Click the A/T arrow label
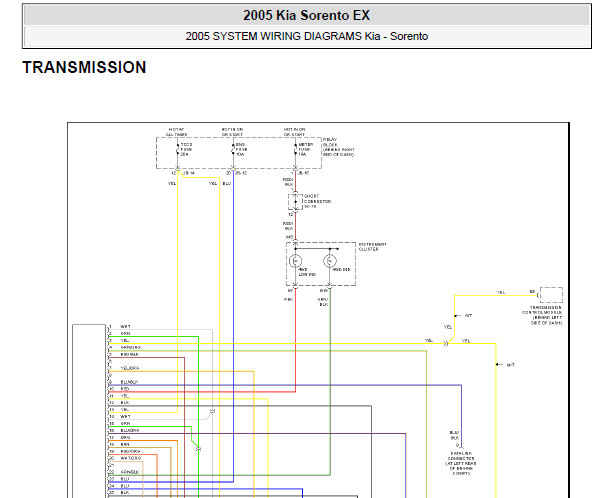The width and height of the screenshot is (609, 498). click(468, 315)
